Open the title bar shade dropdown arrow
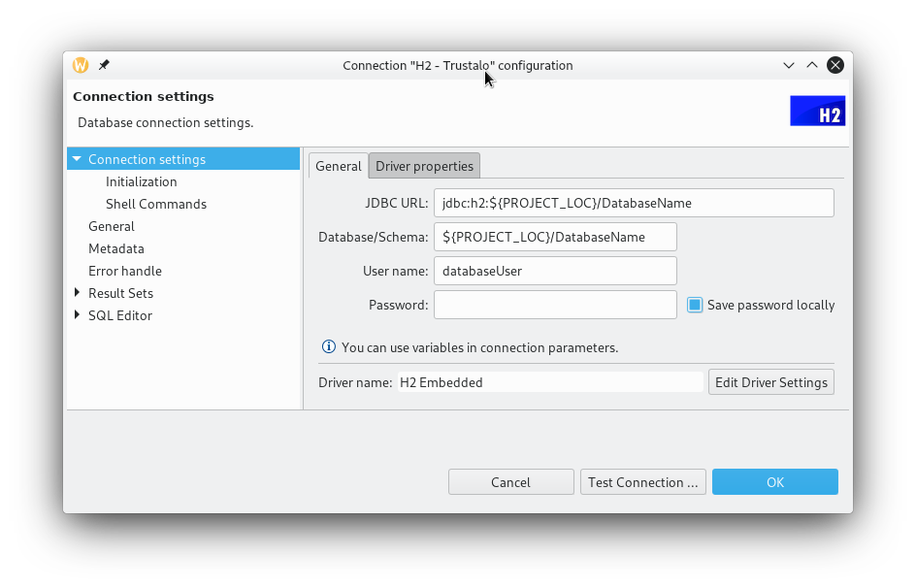916x588 pixels. pyautogui.click(x=789, y=65)
